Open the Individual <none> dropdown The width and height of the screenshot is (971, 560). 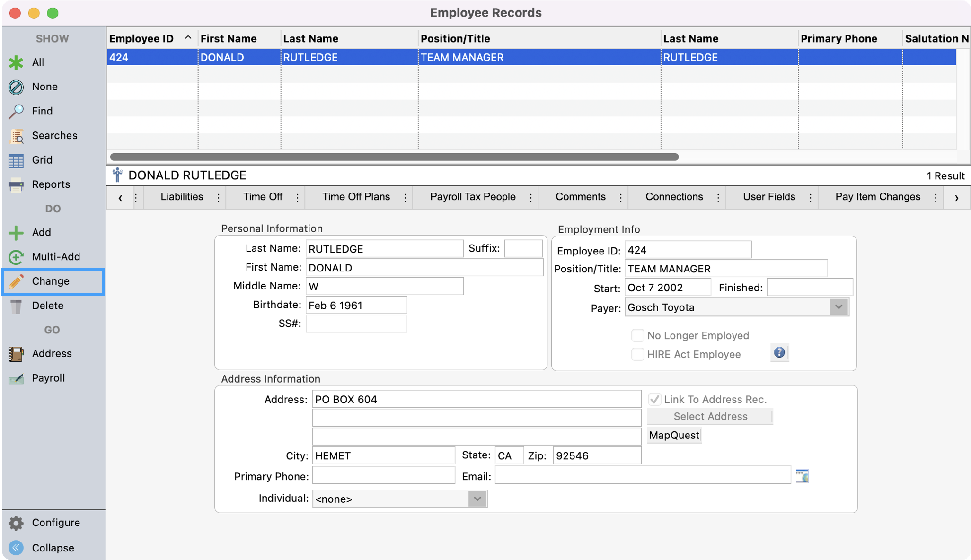(477, 499)
